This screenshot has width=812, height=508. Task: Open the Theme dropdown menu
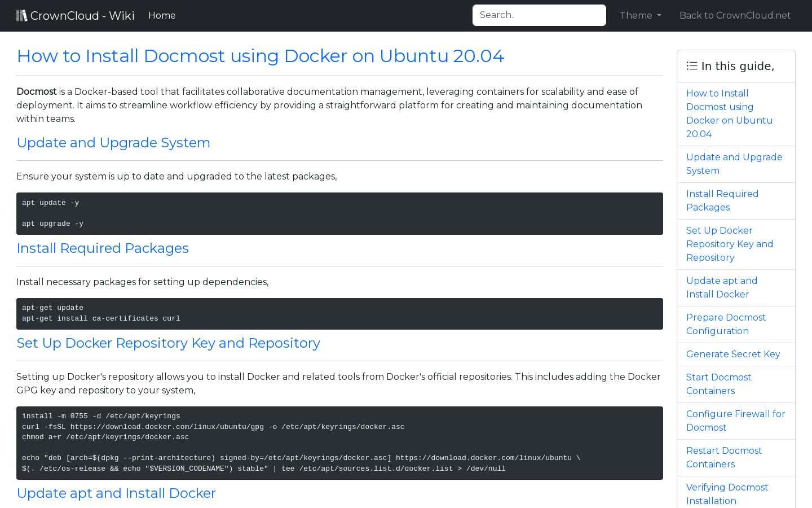641,15
